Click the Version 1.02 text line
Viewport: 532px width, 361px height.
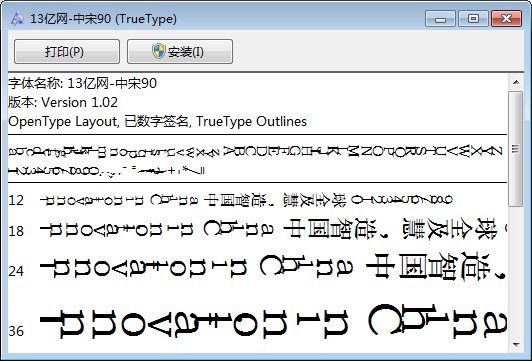tap(63, 102)
